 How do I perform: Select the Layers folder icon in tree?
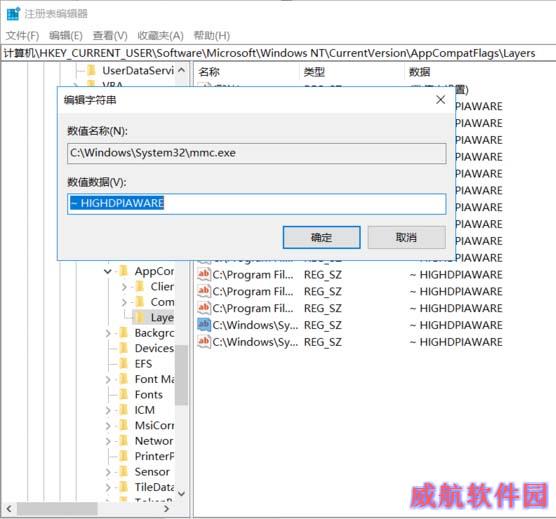click(x=141, y=317)
